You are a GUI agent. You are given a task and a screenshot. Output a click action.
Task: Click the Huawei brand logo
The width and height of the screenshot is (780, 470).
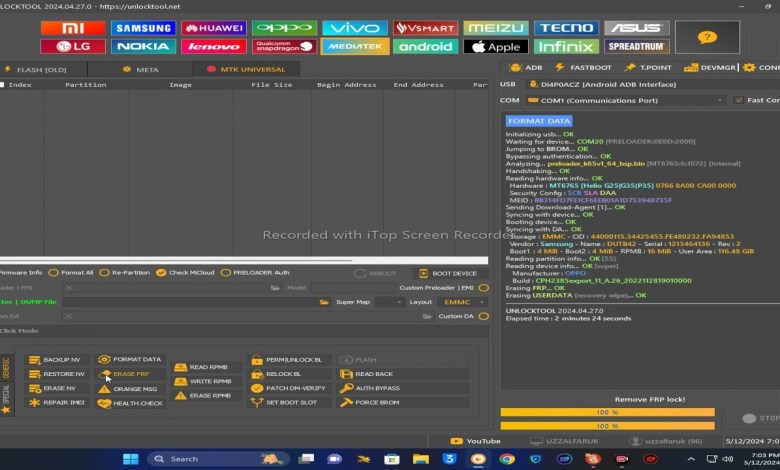213,28
